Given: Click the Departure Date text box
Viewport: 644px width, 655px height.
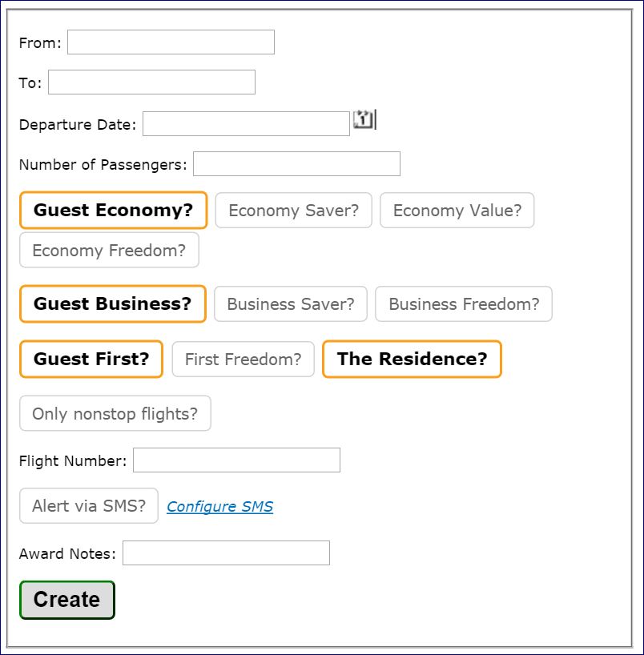Looking at the screenshot, I should 246,124.
